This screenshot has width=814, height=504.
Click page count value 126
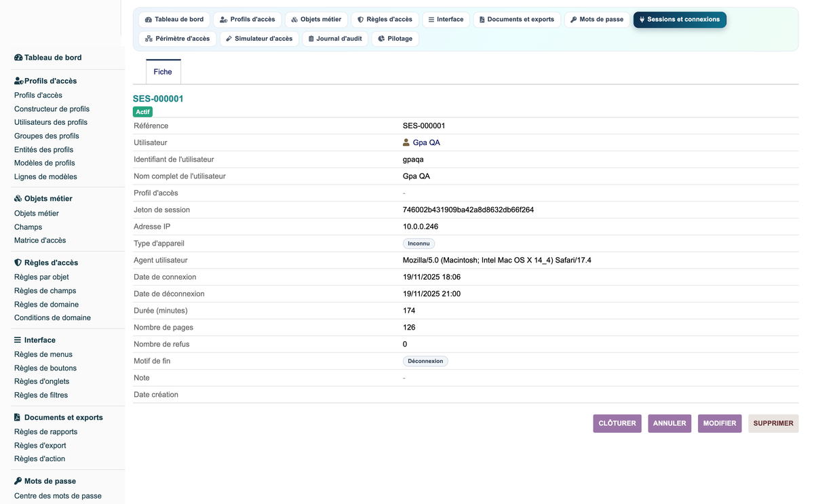pos(409,328)
